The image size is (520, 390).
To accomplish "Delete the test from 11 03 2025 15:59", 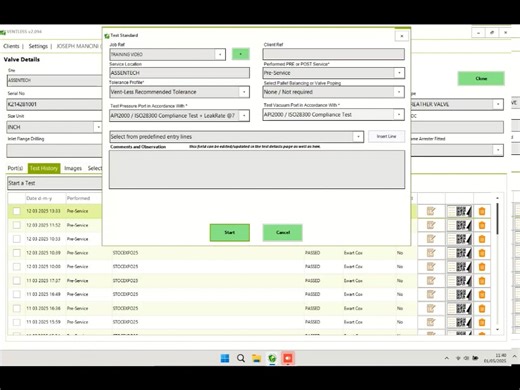I will click(x=482, y=322).
